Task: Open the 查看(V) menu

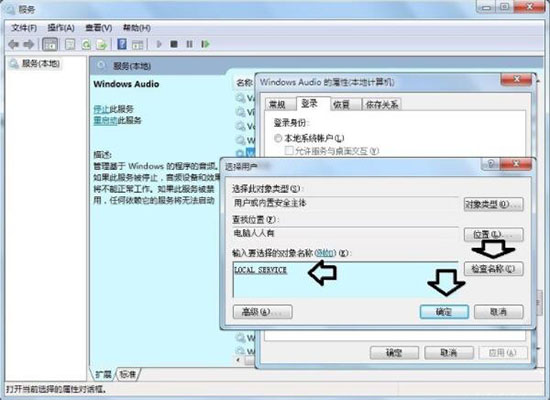Action: click(x=99, y=28)
